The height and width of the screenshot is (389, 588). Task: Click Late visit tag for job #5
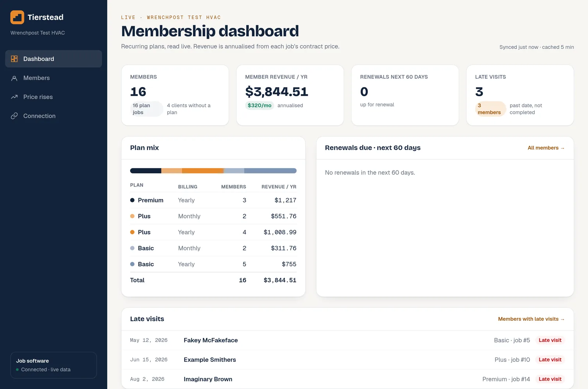pos(550,340)
